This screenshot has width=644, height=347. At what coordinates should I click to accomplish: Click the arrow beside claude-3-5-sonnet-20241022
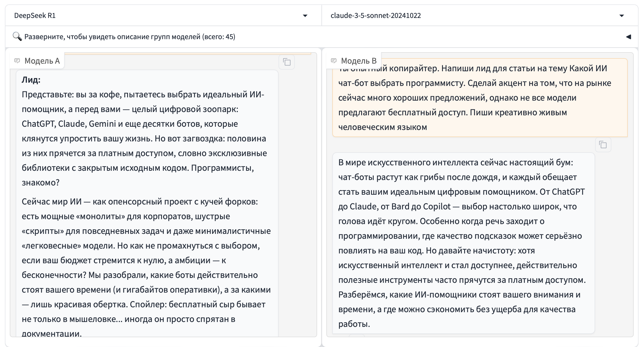[x=621, y=16]
